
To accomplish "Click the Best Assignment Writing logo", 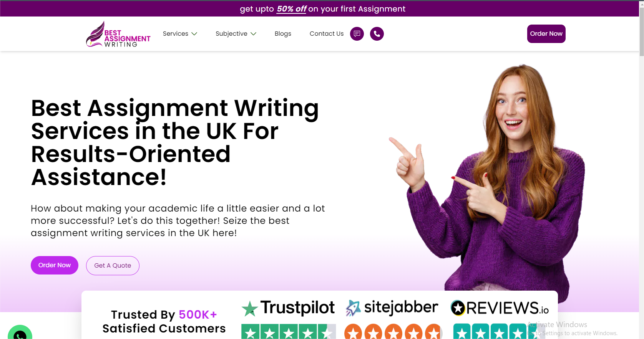I will click(x=118, y=34).
